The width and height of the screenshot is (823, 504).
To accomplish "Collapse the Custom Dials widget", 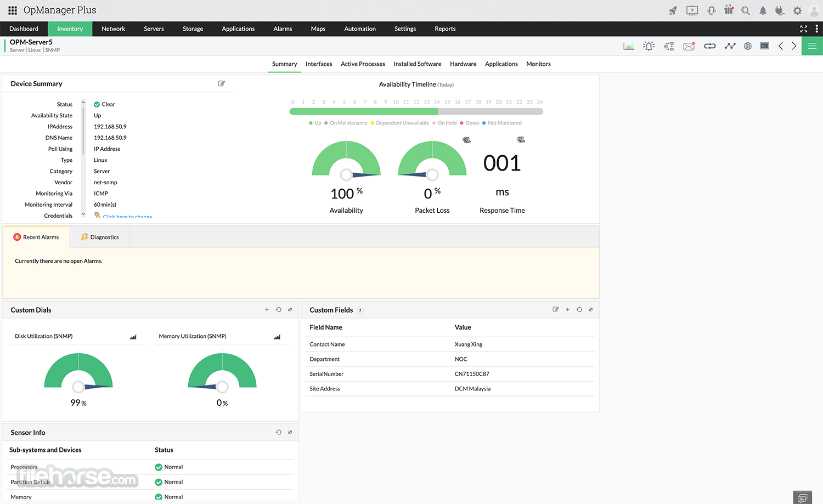I will point(290,310).
